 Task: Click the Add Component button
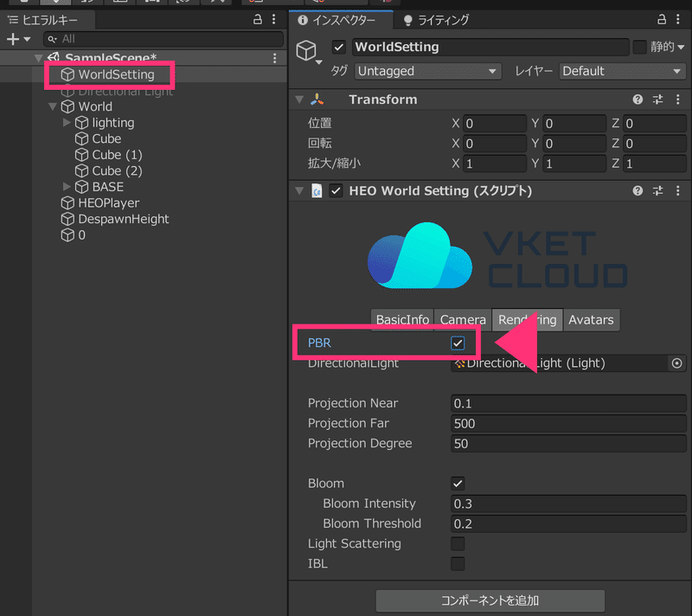point(490,600)
